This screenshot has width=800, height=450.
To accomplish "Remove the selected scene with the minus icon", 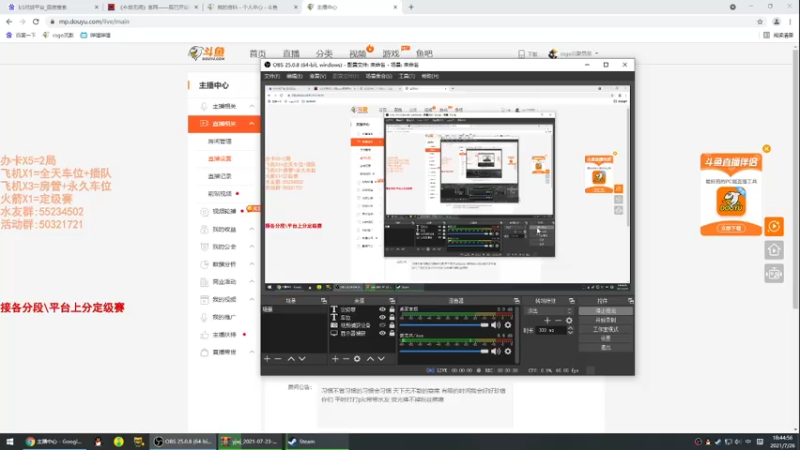I will coord(278,359).
